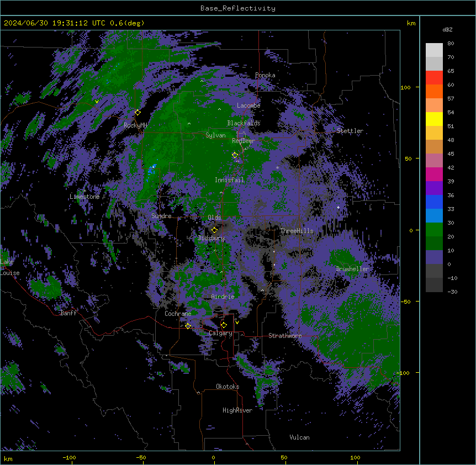Click the yellow V marker northwest of RockyMH
The image size is (476, 465).
(x=97, y=102)
